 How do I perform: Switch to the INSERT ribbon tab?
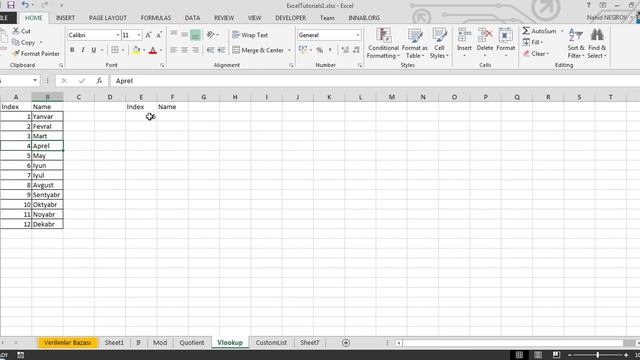65,18
